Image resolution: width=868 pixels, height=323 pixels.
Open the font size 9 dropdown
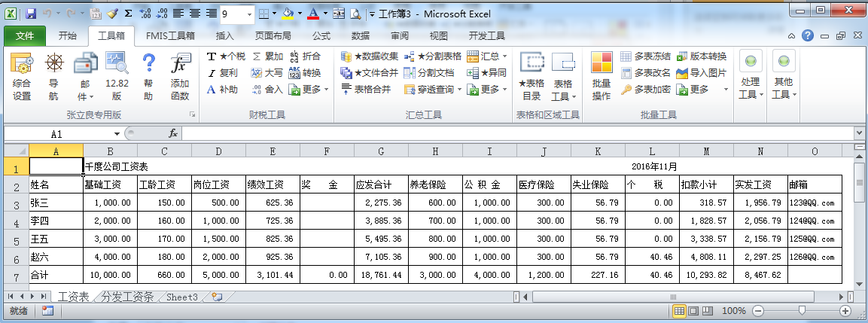(x=248, y=14)
